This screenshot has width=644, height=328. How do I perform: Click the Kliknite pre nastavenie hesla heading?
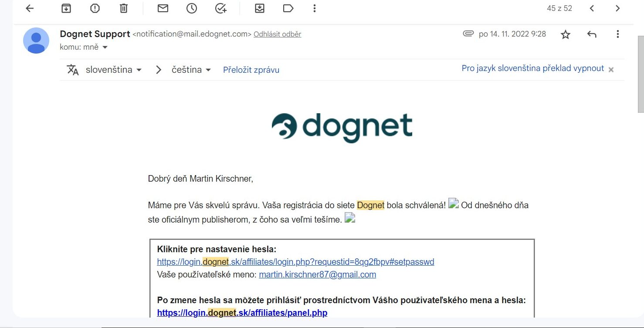217,249
